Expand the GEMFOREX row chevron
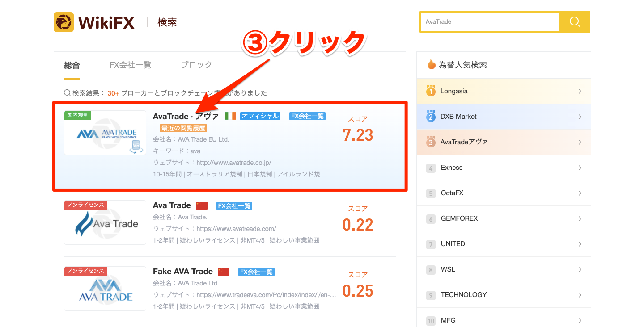Viewport: 644px width, 327px height. pos(580,218)
